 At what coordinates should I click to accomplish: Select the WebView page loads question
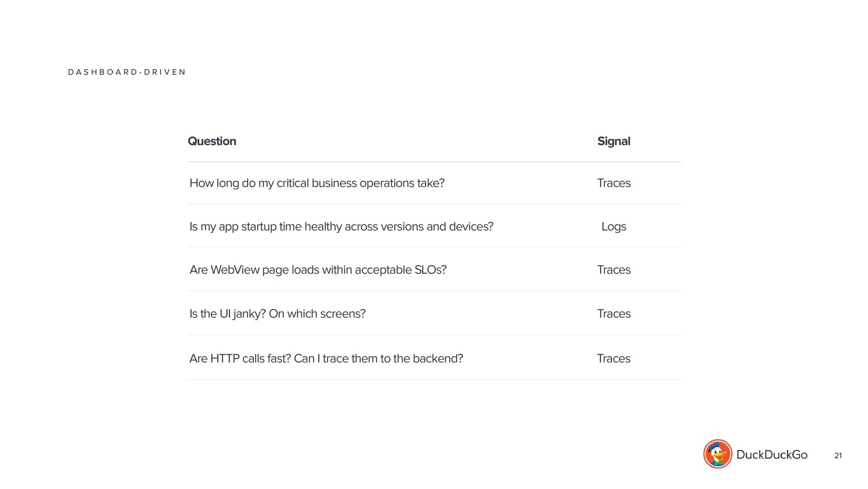318,270
